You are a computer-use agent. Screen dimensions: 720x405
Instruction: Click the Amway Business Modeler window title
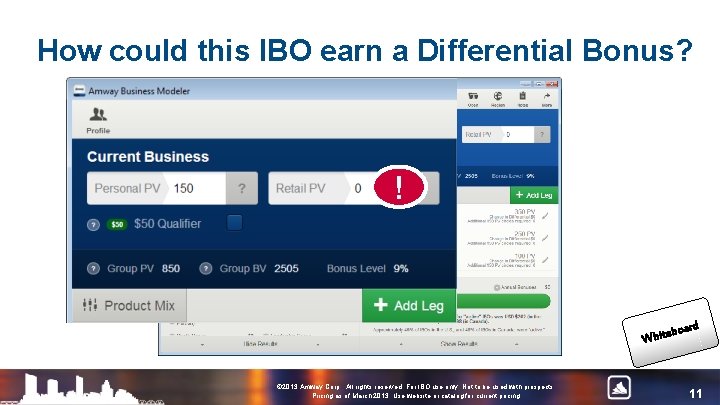click(x=139, y=91)
